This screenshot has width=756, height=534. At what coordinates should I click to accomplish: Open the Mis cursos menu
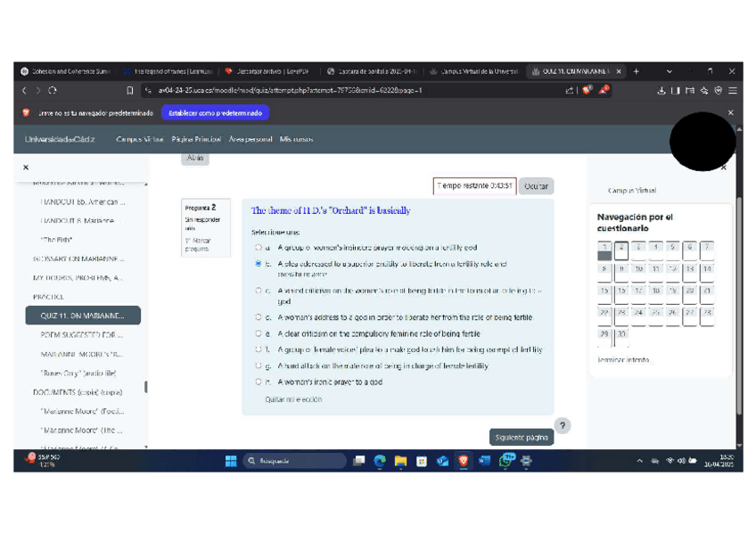296,139
